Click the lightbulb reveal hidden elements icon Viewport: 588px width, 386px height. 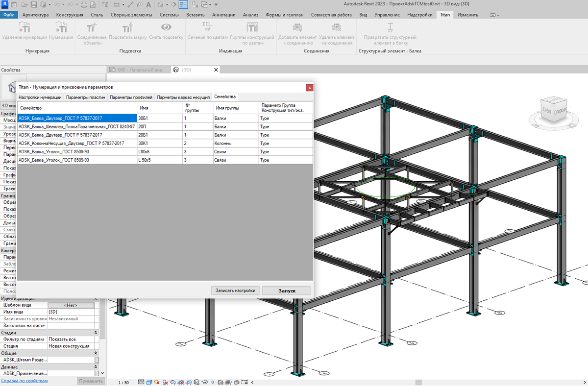point(212,382)
